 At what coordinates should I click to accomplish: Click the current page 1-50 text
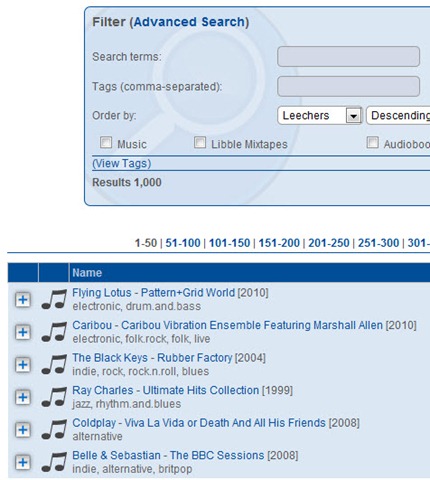146,243
